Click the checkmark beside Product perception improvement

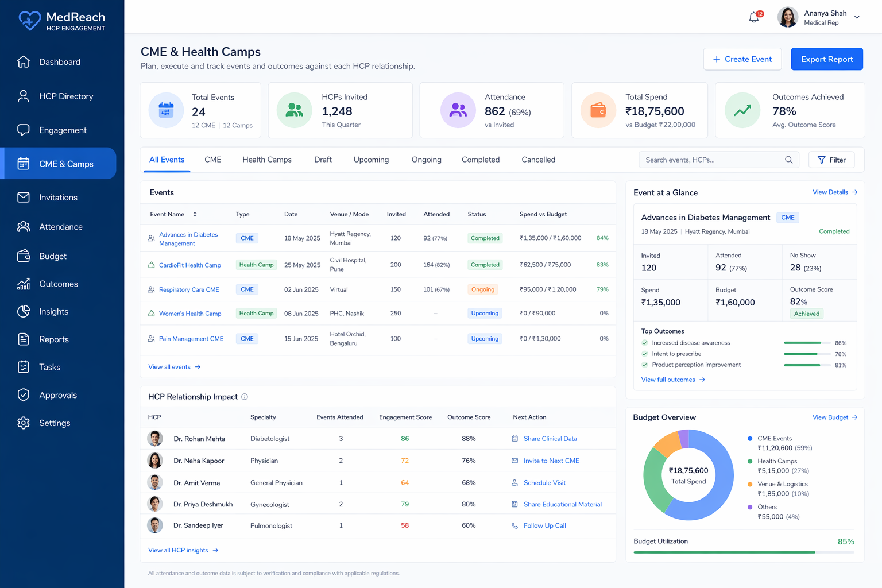645,365
